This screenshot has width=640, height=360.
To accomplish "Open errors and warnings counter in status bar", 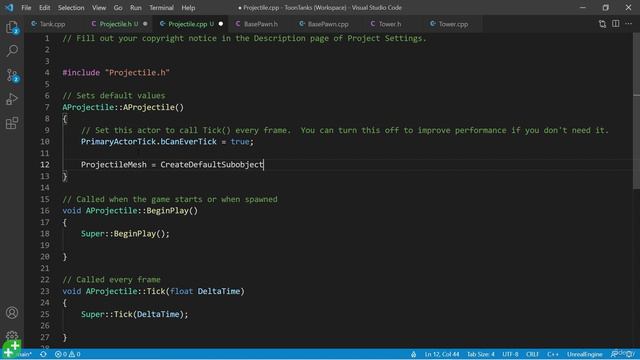I will click(68, 354).
